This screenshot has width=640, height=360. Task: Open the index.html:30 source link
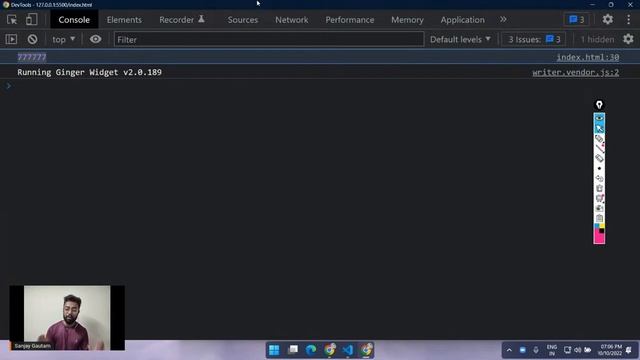[x=588, y=57]
